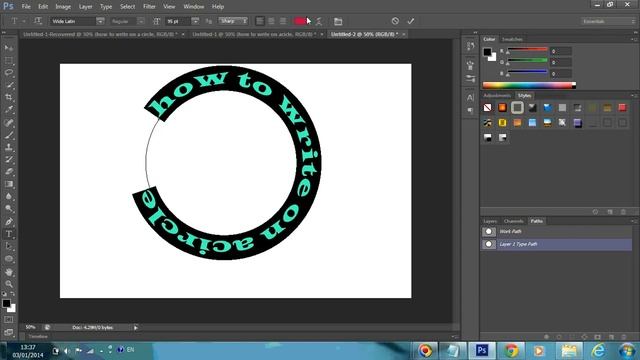The image size is (640, 360).
Task: Open Essentials workspace dropdown
Action: pos(608,21)
